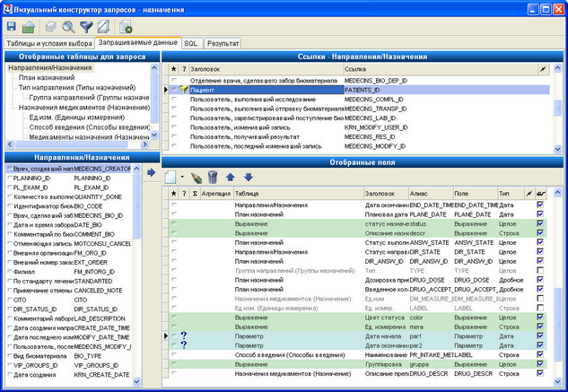
Task: Click the stacked sheets toolbar icon
Action: click(x=51, y=27)
